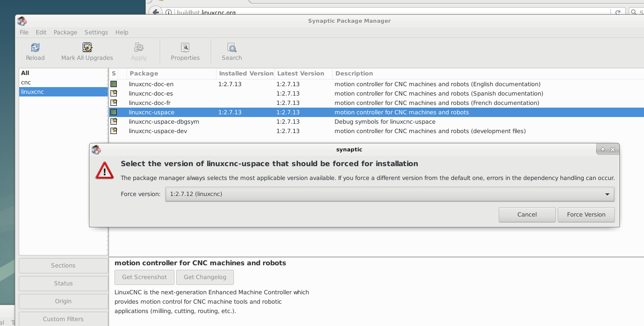Select the cnc filter entry

coord(63,82)
